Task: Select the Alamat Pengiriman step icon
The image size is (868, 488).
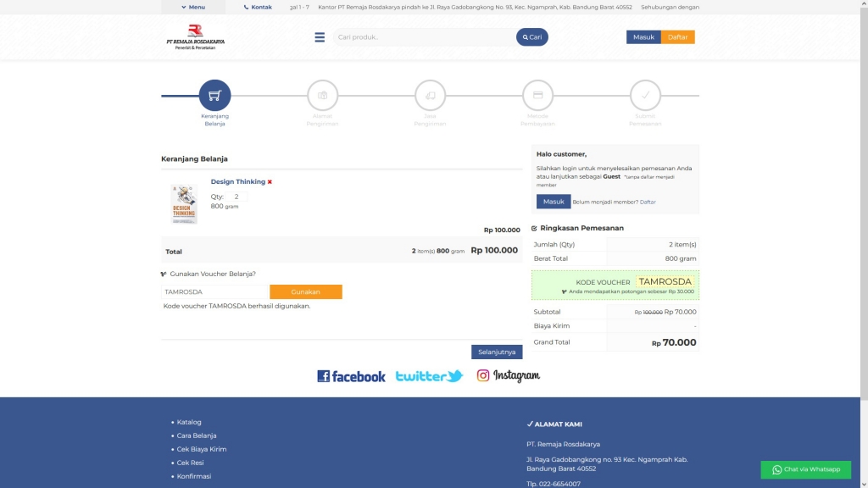Action: [x=322, y=95]
